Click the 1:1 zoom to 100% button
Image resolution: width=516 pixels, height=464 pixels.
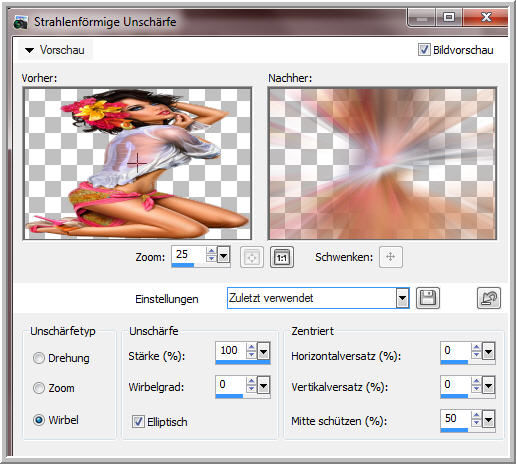282,257
